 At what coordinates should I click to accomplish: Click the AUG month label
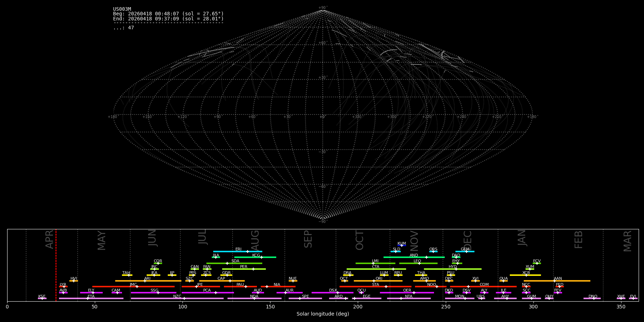(x=255, y=240)
